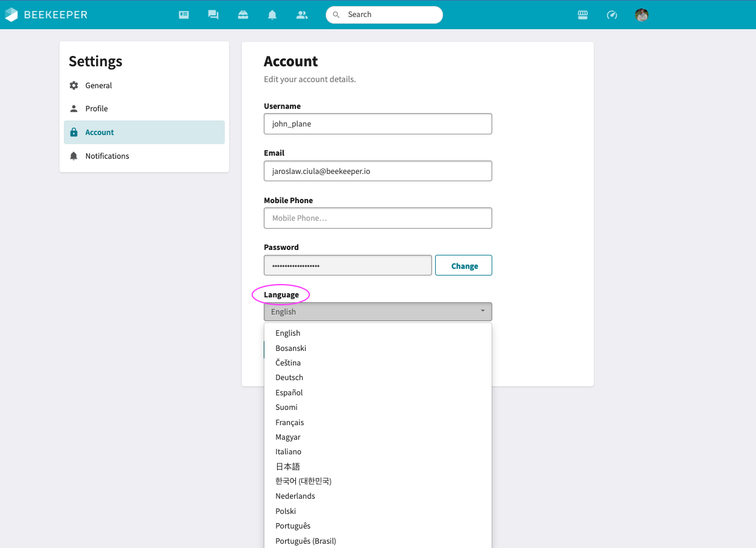756x548 pixels.
Task: Open the notifications bell in top bar
Action: [272, 15]
